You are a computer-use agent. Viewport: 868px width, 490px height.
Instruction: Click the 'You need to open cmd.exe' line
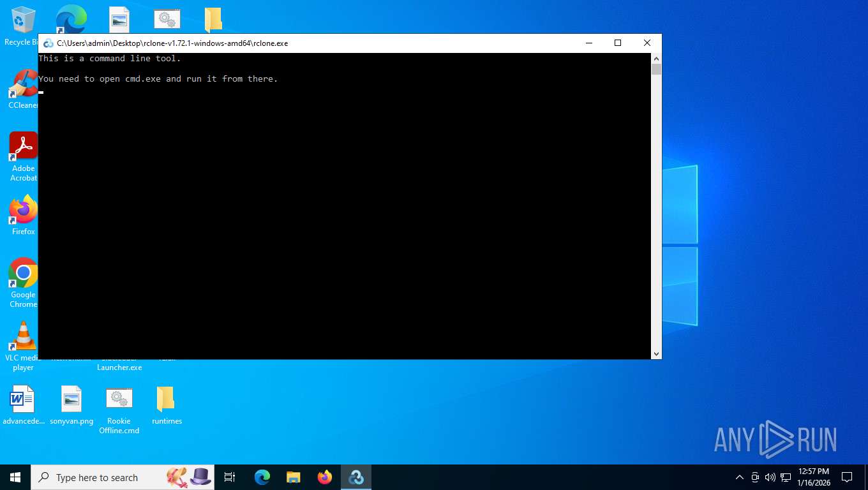(x=158, y=78)
